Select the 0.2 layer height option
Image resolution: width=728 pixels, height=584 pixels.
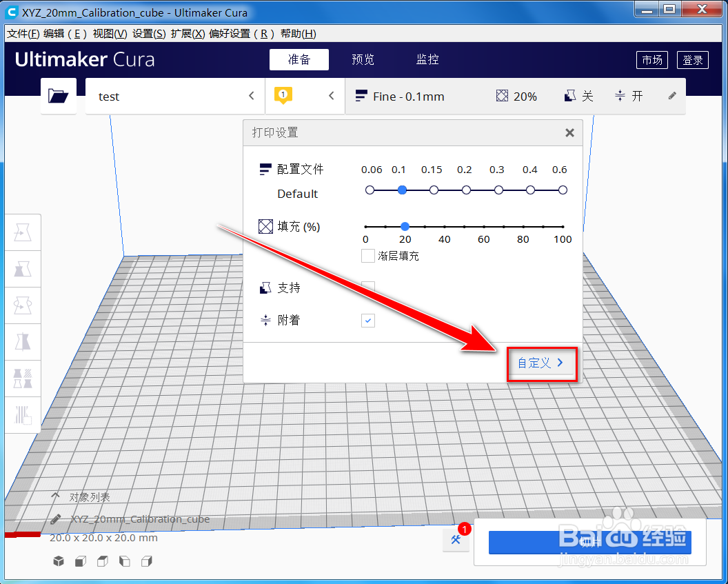(x=466, y=190)
